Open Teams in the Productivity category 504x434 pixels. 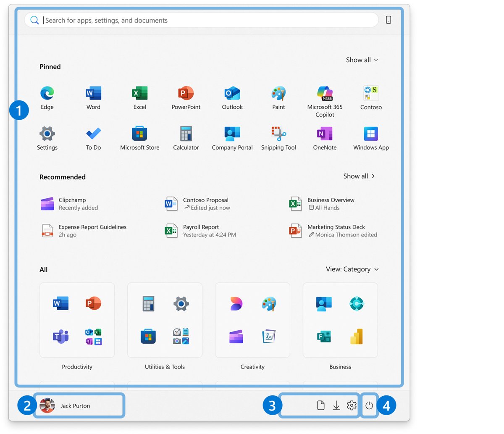click(x=61, y=337)
